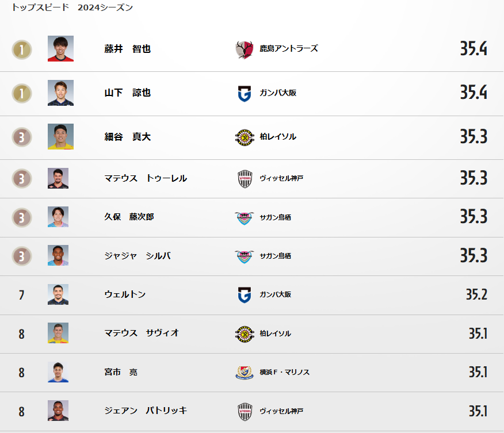Screen dimensions: 504x433
Task: Open team link 鹿島アントラーズ
Action: (289, 48)
